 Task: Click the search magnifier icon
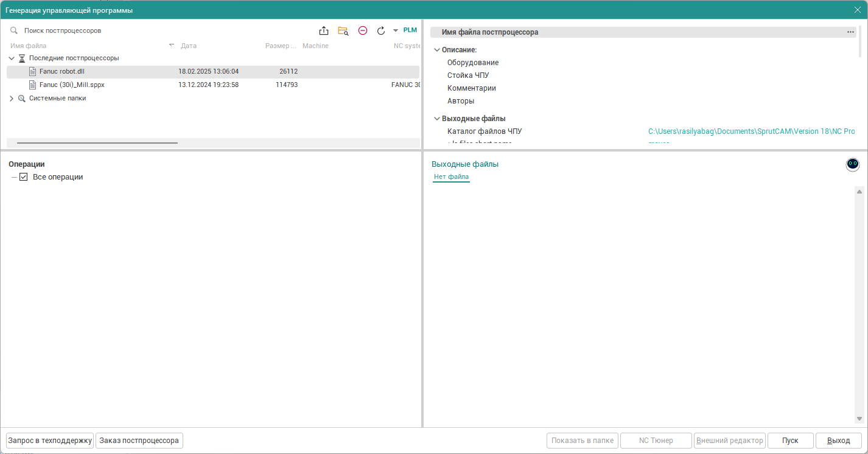14,30
